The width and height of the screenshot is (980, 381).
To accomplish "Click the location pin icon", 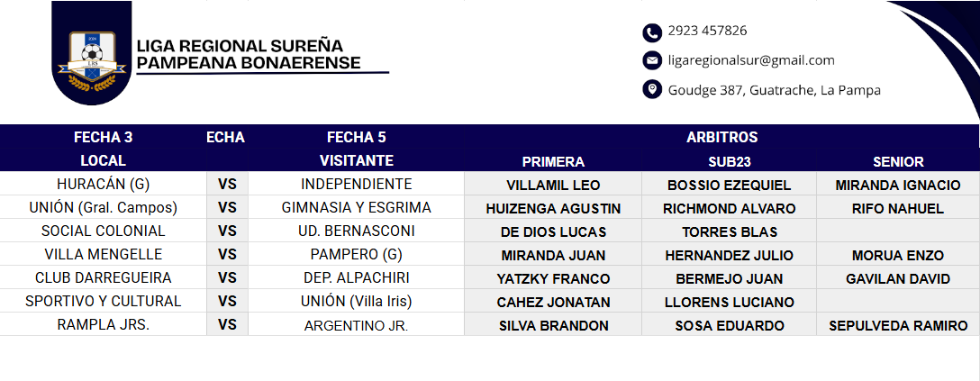I will click(651, 90).
